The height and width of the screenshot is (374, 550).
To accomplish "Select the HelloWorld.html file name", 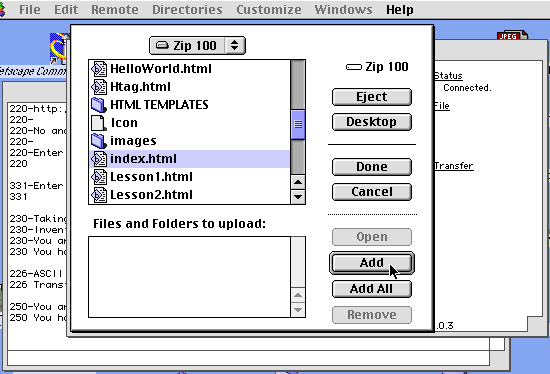I will (161, 69).
